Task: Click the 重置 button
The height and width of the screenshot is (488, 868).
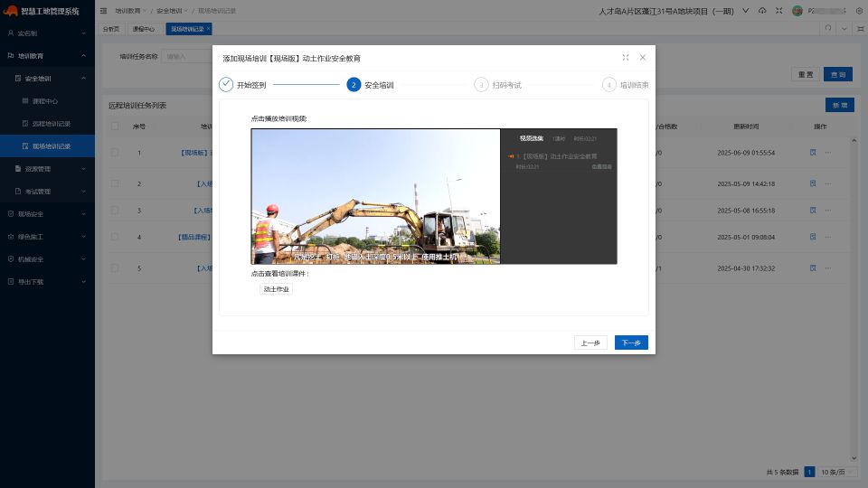Action: (x=806, y=74)
